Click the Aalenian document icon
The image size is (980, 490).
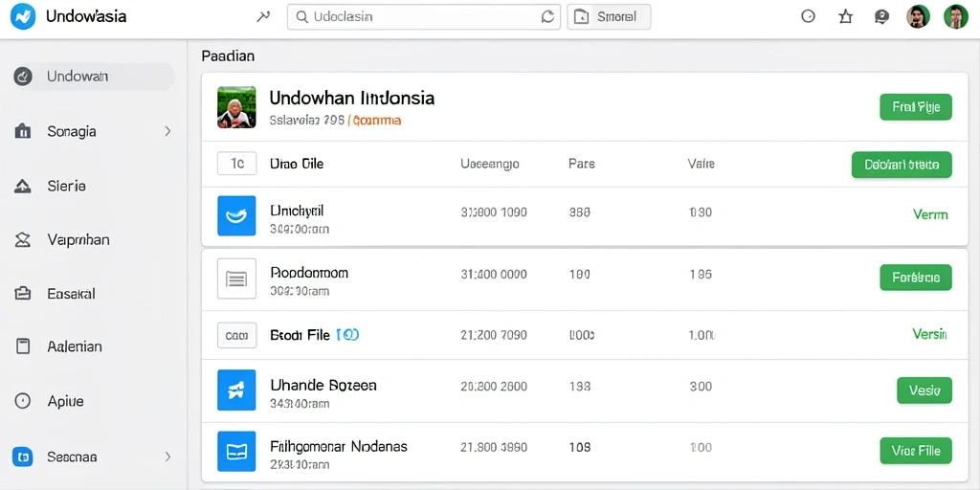click(23, 346)
